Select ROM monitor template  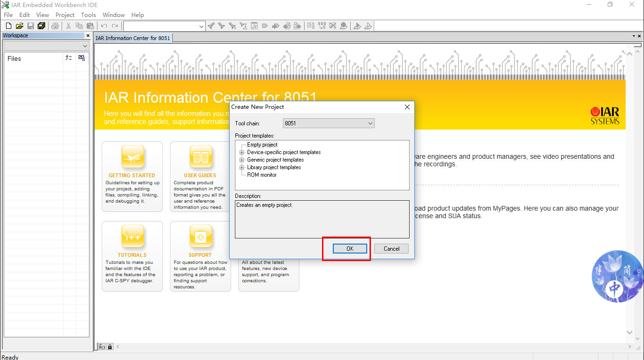tap(262, 175)
